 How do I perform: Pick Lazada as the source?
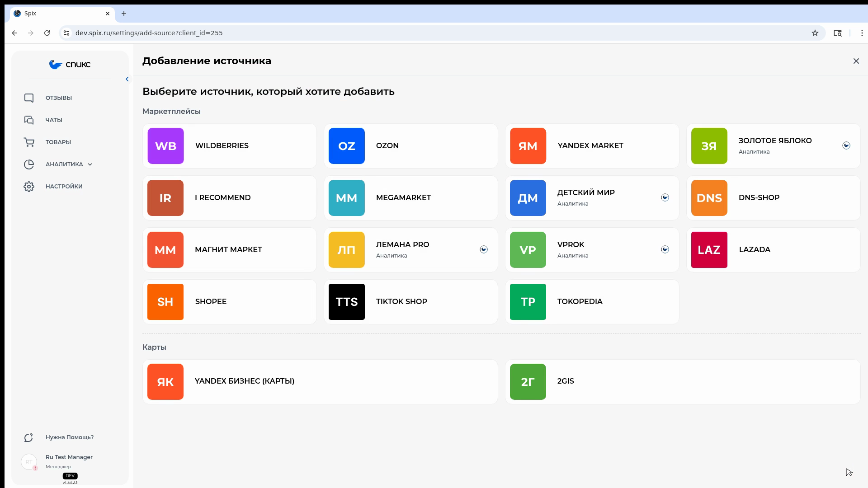coord(774,250)
